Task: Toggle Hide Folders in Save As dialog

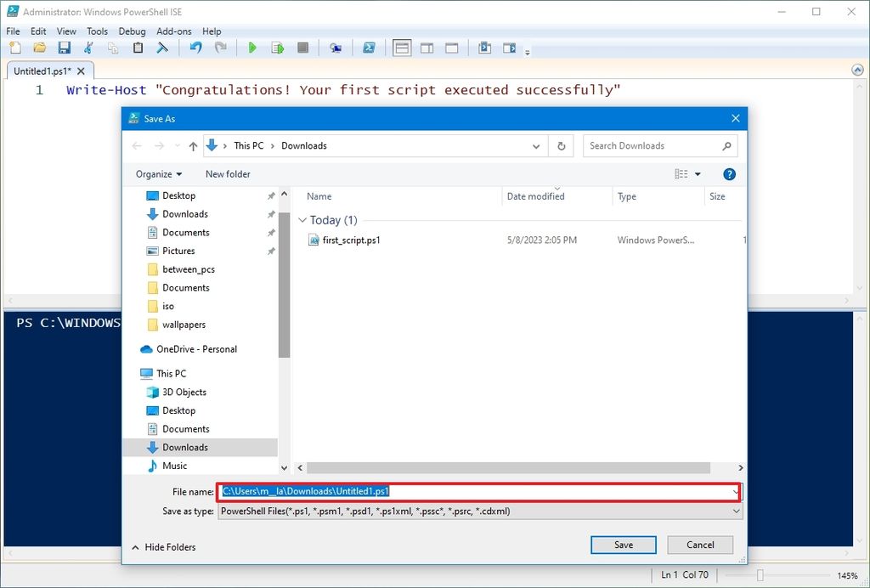Action: (164, 547)
